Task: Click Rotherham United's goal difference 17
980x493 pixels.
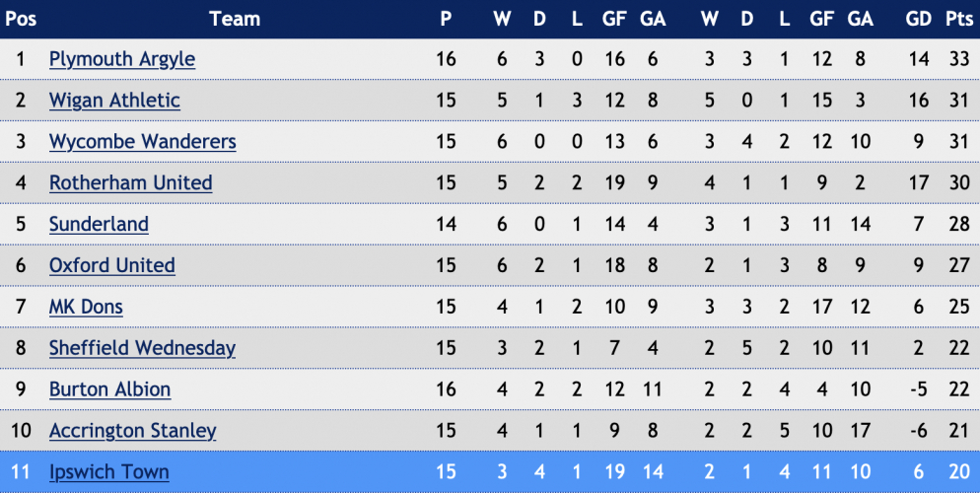Action: click(x=918, y=183)
